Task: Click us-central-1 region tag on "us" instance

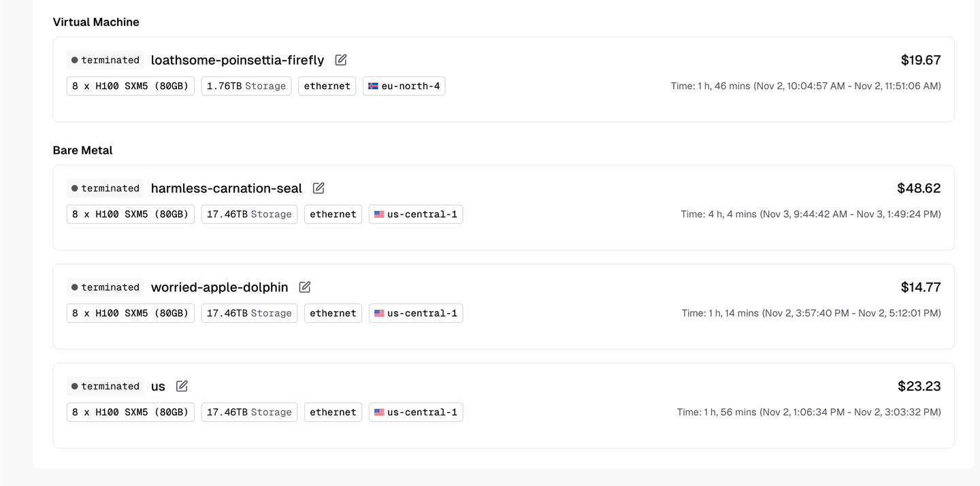Action: (x=416, y=412)
